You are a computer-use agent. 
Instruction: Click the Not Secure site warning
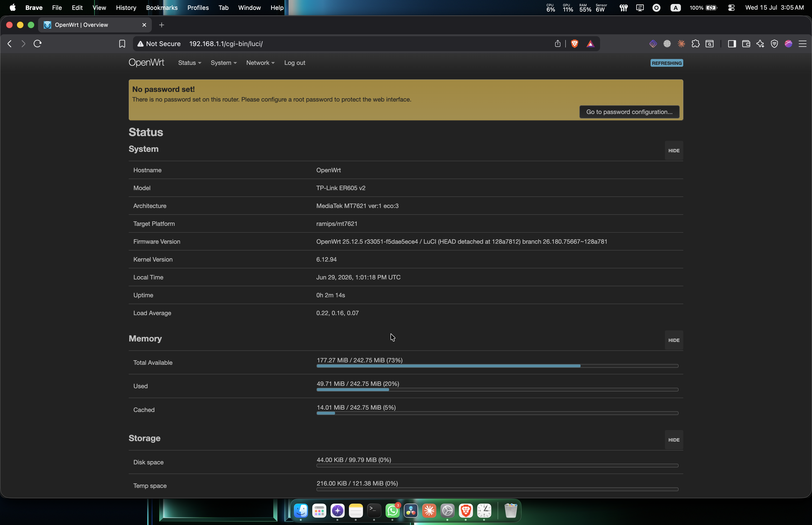(159, 44)
